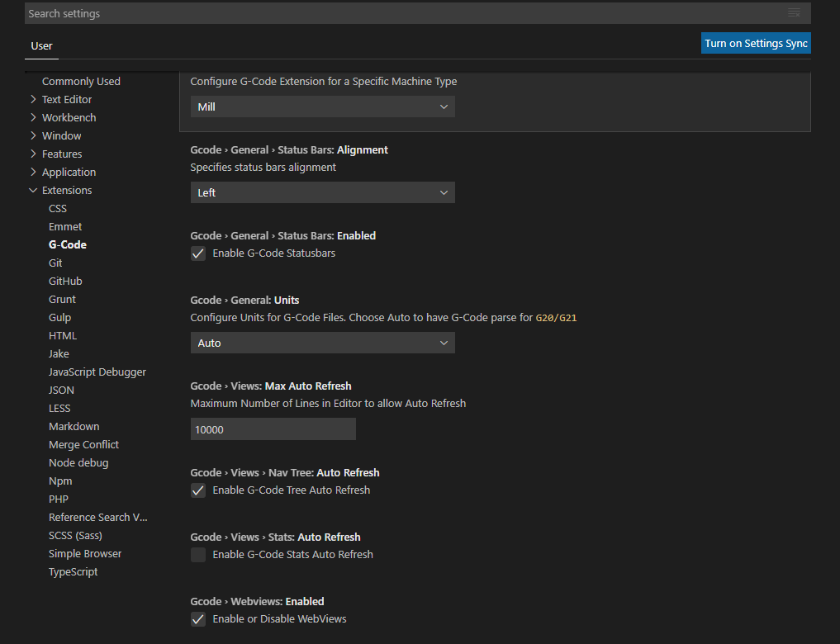The width and height of the screenshot is (840, 644).
Task: Open the machine type dropdown showing Mill
Action: tap(322, 107)
